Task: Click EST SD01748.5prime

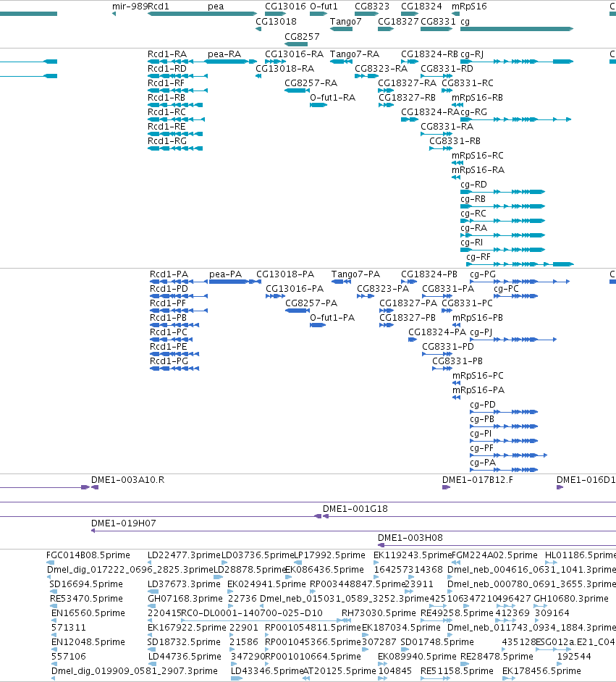Action: 437,642
